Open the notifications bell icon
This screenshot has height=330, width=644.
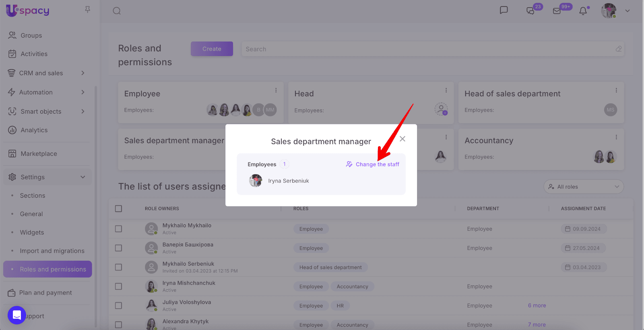(583, 11)
